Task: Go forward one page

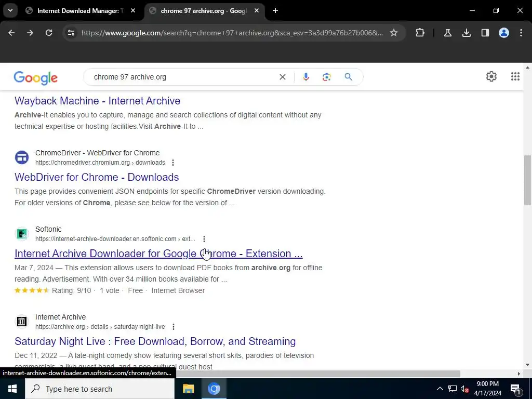Action: coord(30,33)
